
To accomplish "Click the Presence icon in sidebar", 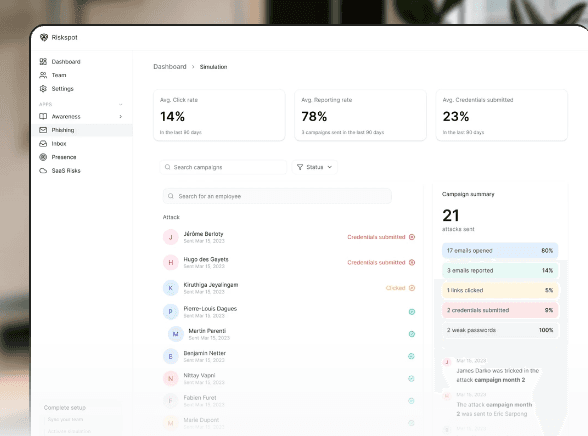I will (43, 157).
